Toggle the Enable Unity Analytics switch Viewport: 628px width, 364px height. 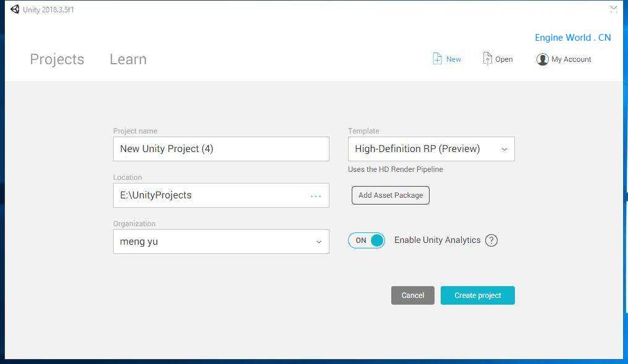pyautogui.click(x=366, y=240)
